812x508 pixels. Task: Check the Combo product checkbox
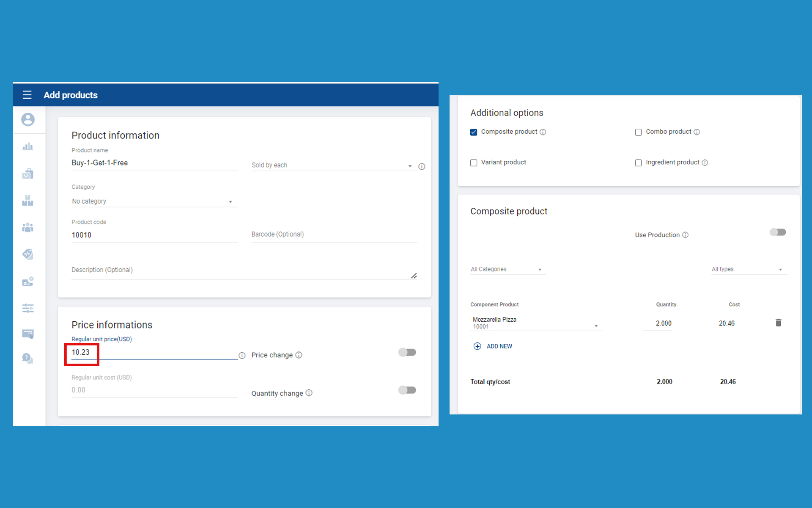coord(638,132)
